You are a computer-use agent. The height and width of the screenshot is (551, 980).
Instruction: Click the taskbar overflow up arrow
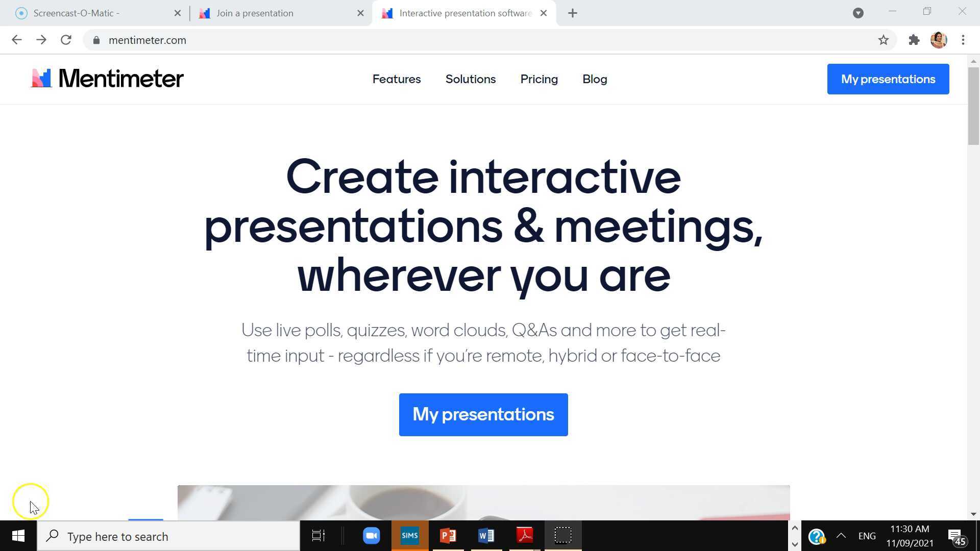click(794, 528)
